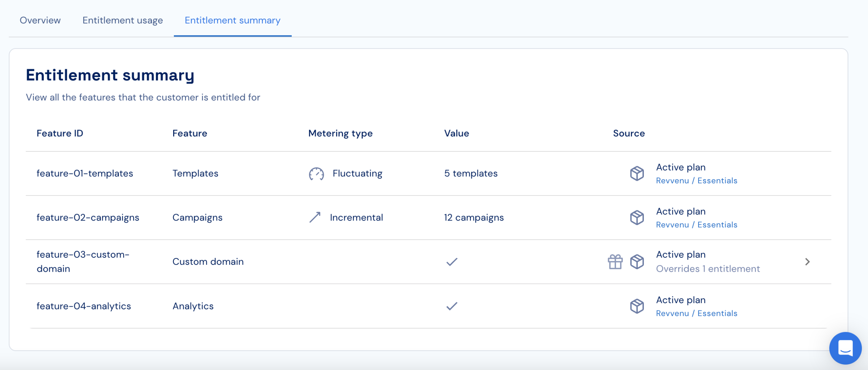Open Revvenu / Essentials link for Templates
Image resolution: width=868 pixels, height=370 pixels.
[697, 181]
